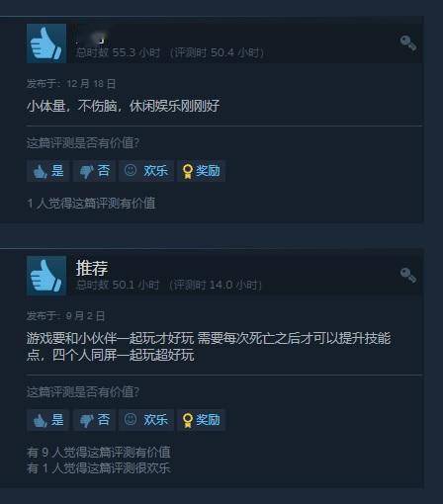Click key icon on first review header

pos(408,43)
